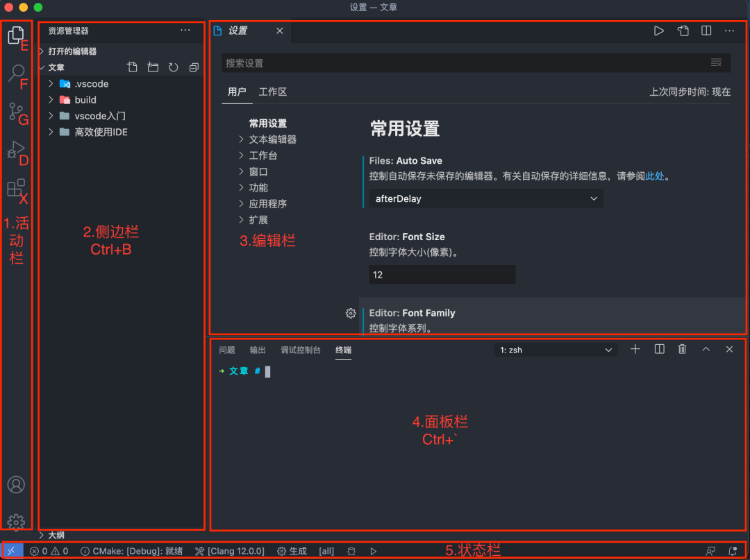The width and height of the screenshot is (750, 560).
Task: Create a new file in 文章 folder
Action: point(133,67)
